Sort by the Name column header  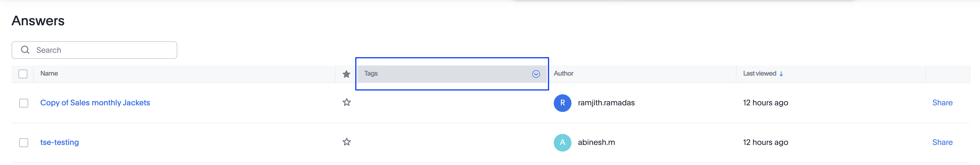(49, 74)
